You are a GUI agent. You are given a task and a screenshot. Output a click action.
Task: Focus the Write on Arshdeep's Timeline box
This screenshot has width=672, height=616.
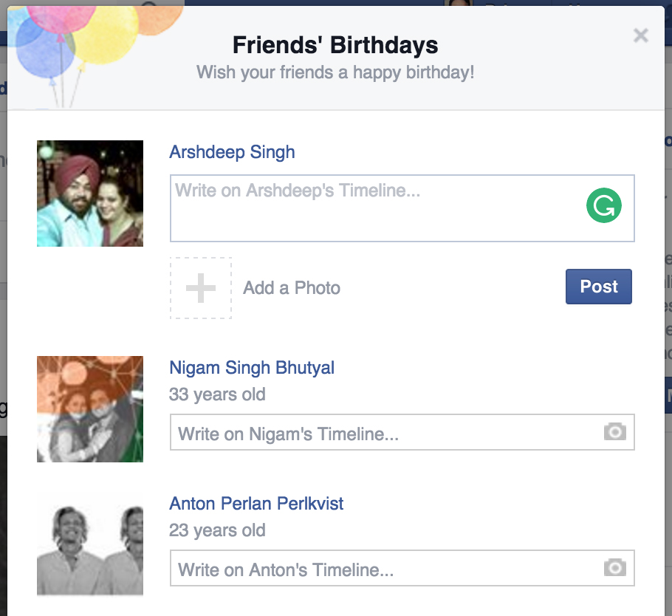tap(377, 208)
